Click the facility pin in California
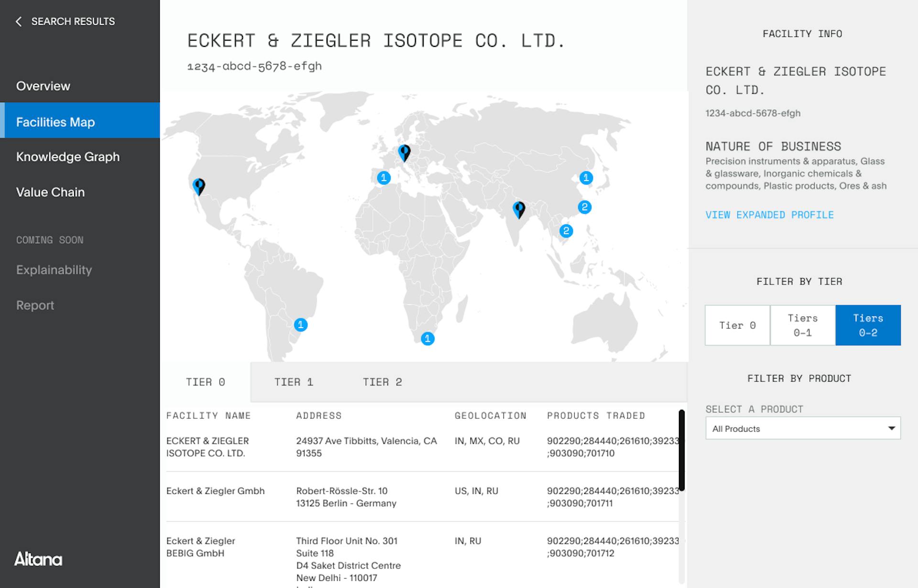This screenshot has width=918, height=588. click(x=199, y=186)
